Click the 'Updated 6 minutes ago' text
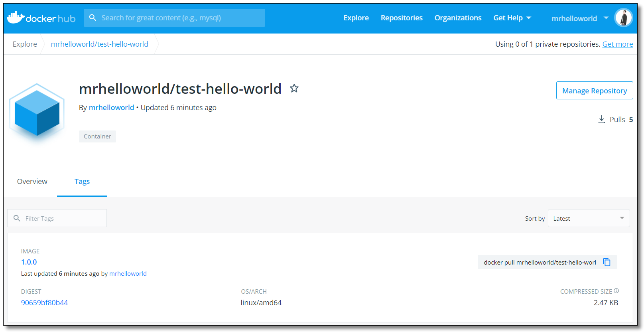644x332 pixels. pyautogui.click(x=179, y=108)
